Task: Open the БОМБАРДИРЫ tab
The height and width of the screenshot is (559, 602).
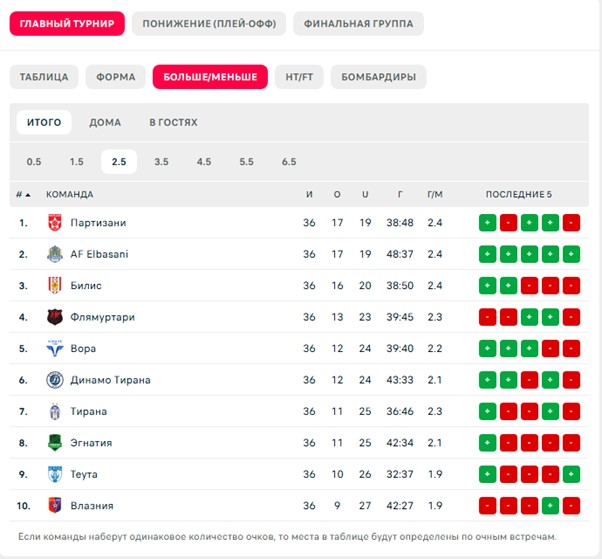Action: pyautogui.click(x=379, y=77)
